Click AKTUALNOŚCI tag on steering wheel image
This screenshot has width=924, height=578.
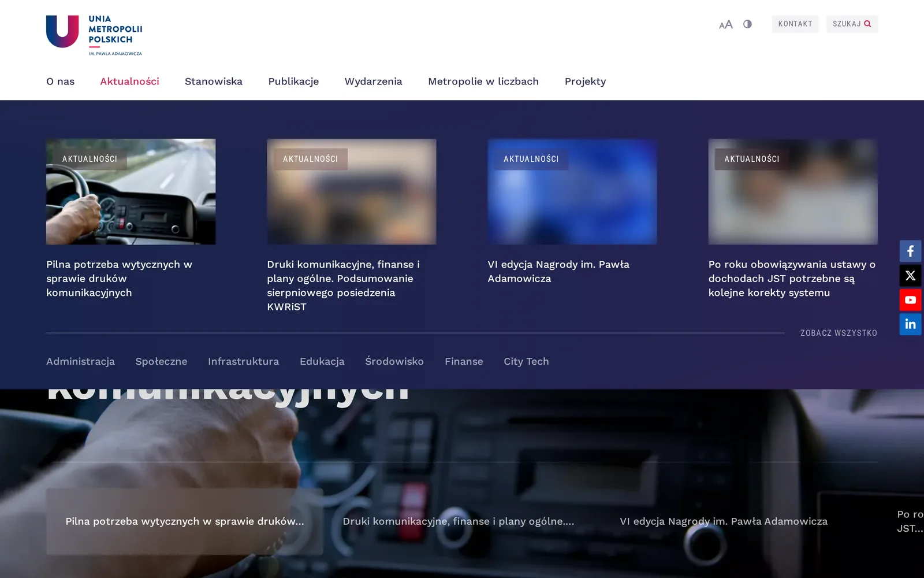(90, 159)
